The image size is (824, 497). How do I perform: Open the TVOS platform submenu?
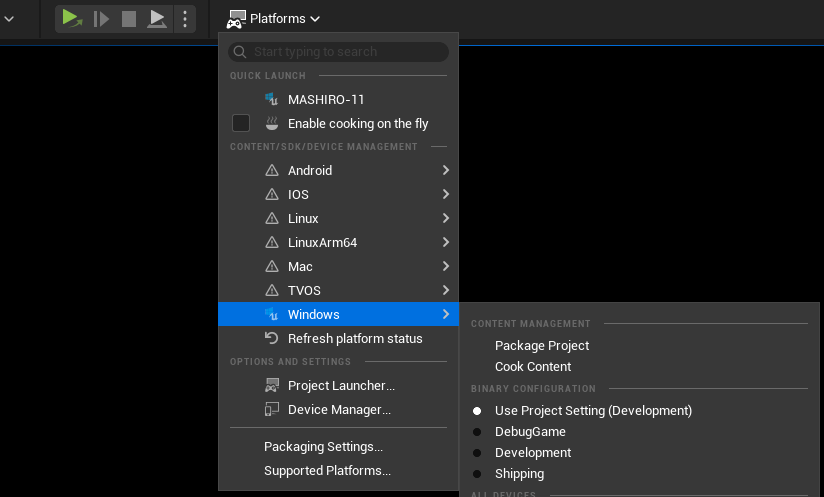[x=338, y=290]
